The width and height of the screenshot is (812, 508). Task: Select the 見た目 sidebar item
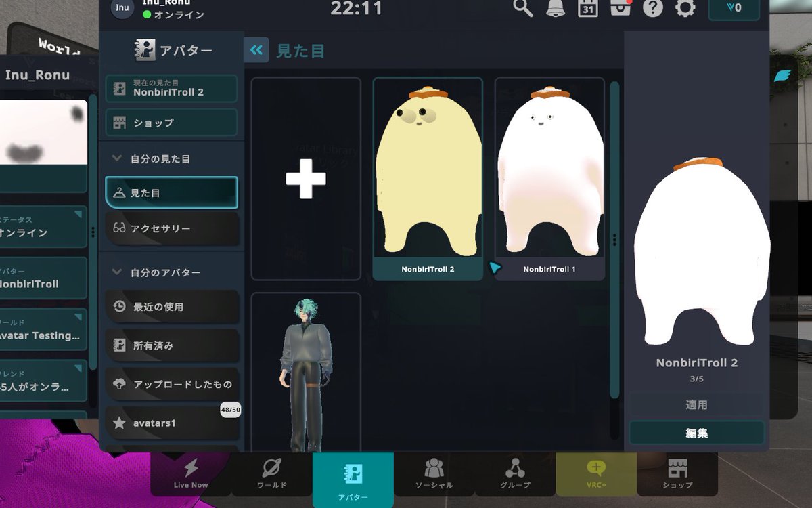171,192
